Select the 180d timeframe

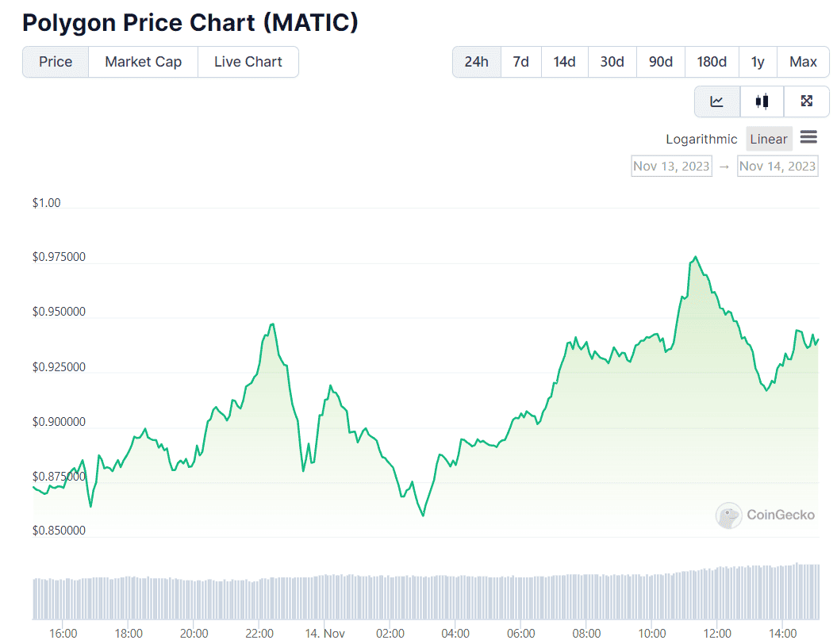coord(712,61)
